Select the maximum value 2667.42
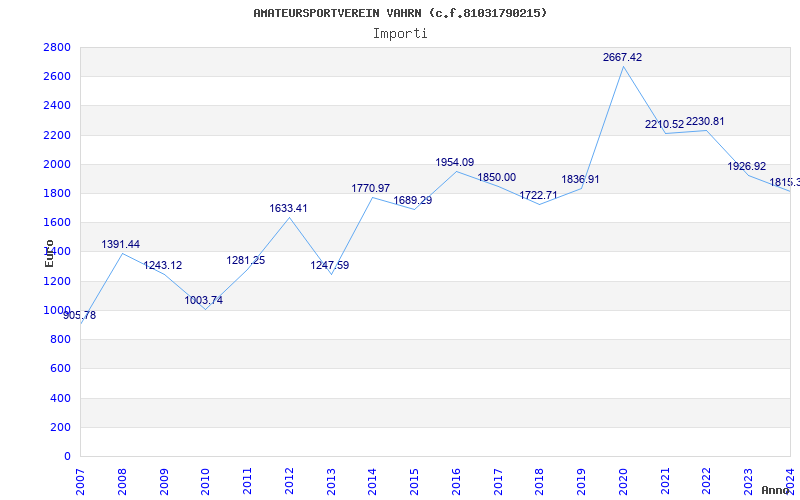The height and width of the screenshot is (500, 800). click(x=622, y=58)
